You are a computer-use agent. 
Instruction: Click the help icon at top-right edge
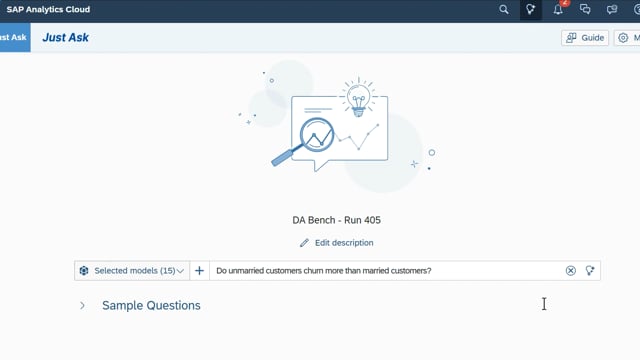coord(637,9)
